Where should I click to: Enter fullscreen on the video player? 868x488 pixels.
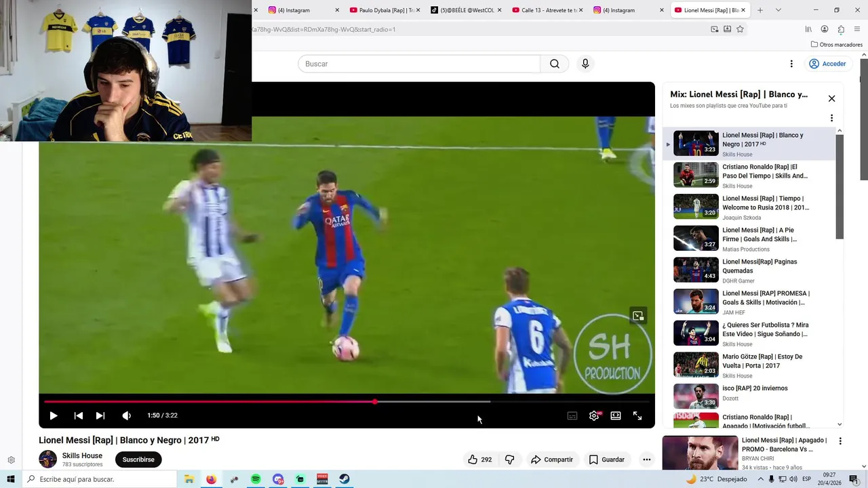(637, 415)
